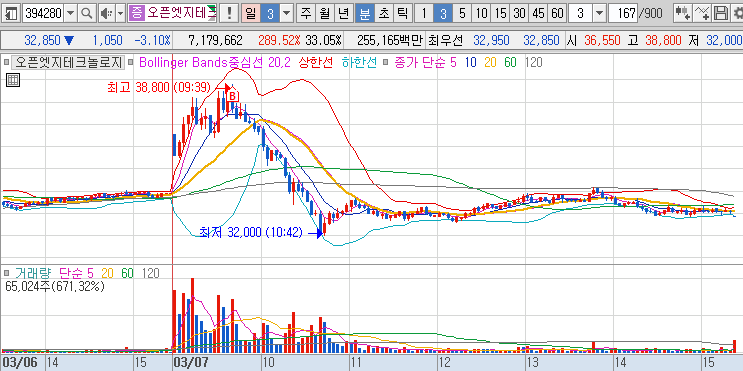Select the highlighted 3-minute interval button
743x371 pixels.
click(443, 13)
